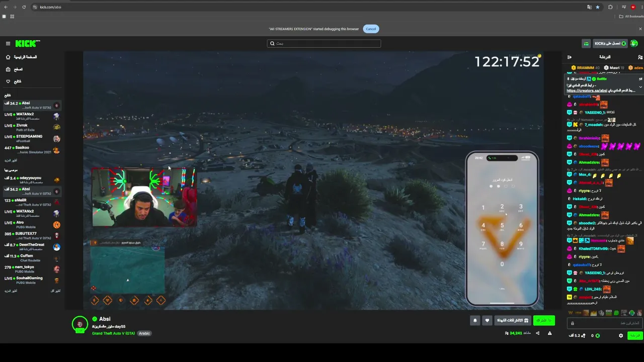Click the report warning triangle icon

549,333
